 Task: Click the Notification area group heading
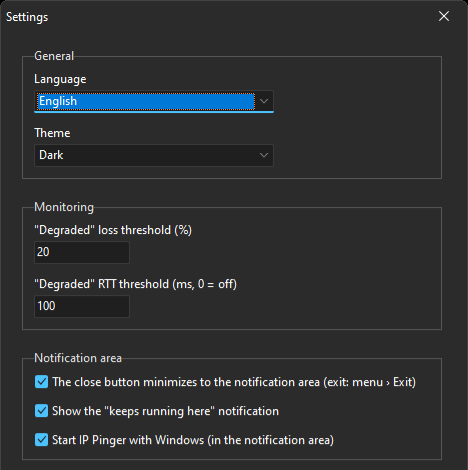(x=78, y=358)
